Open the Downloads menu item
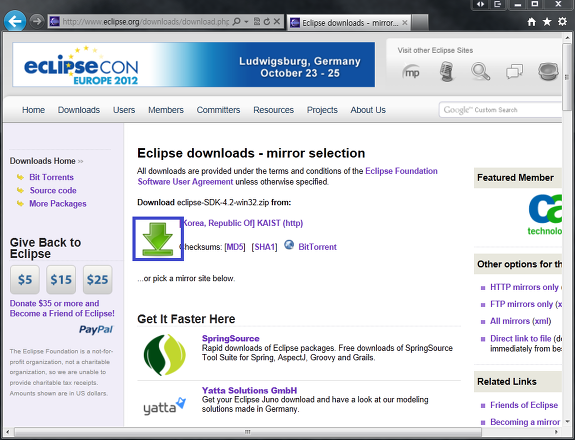The width and height of the screenshot is (575, 440). [79, 110]
